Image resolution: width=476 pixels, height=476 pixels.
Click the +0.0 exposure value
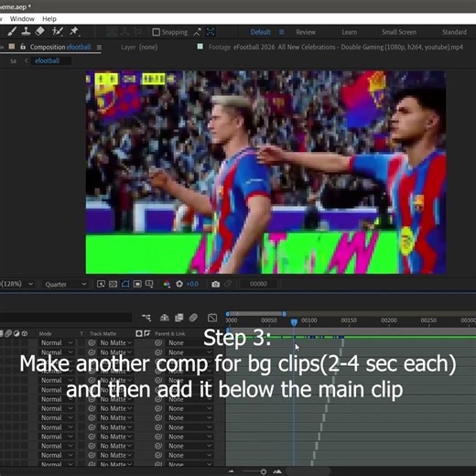(192, 284)
